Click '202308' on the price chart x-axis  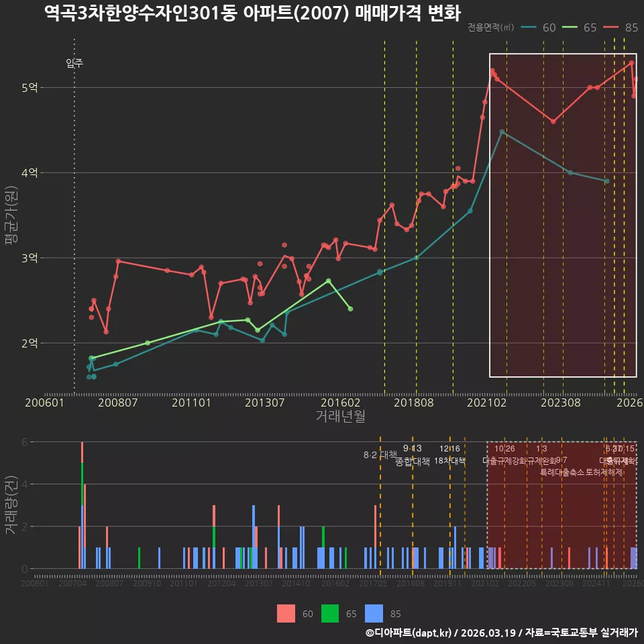[x=561, y=402]
